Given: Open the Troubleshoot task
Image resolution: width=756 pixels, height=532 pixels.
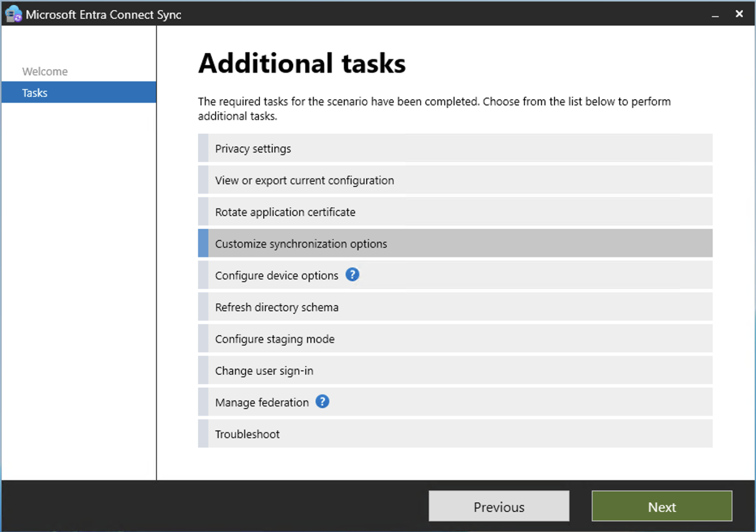Looking at the screenshot, I should click(455, 434).
